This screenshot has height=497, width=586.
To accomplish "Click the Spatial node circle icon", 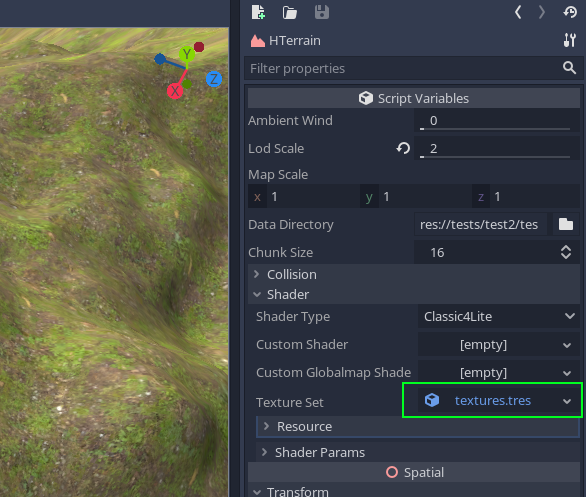I will [392, 472].
